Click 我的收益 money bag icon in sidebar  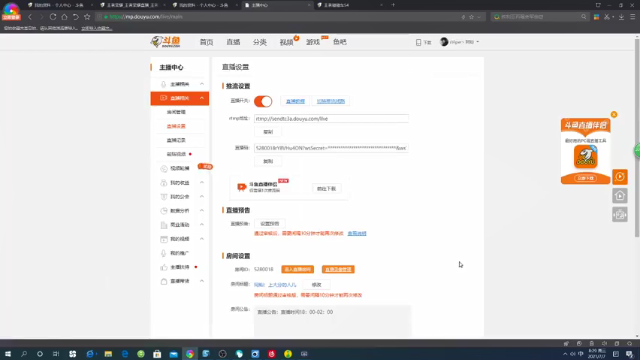tap(164, 183)
